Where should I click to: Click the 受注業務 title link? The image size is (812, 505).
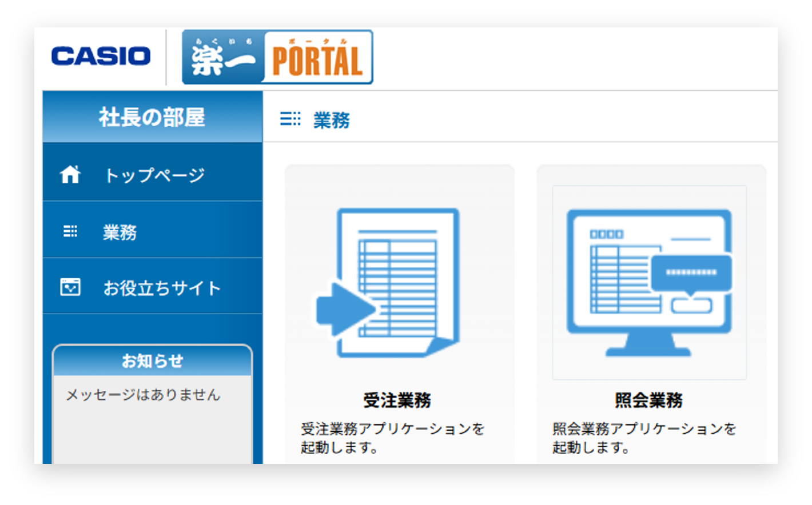[x=397, y=400]
